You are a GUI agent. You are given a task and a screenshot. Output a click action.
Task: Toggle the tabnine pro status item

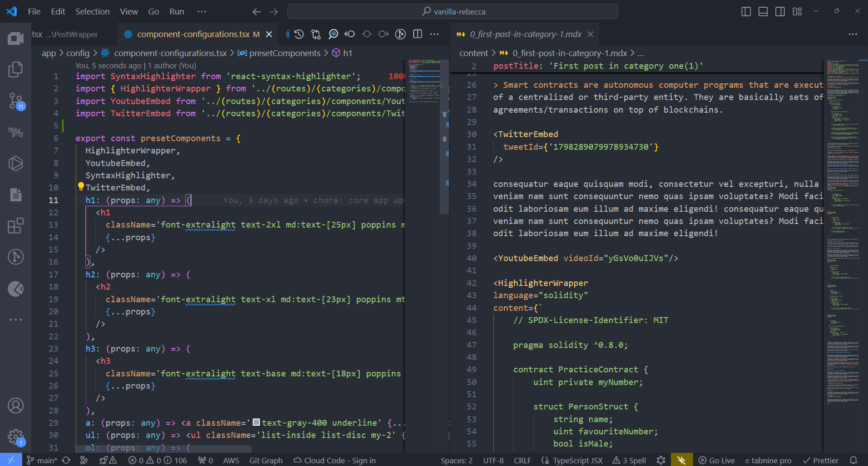[768, 460]
